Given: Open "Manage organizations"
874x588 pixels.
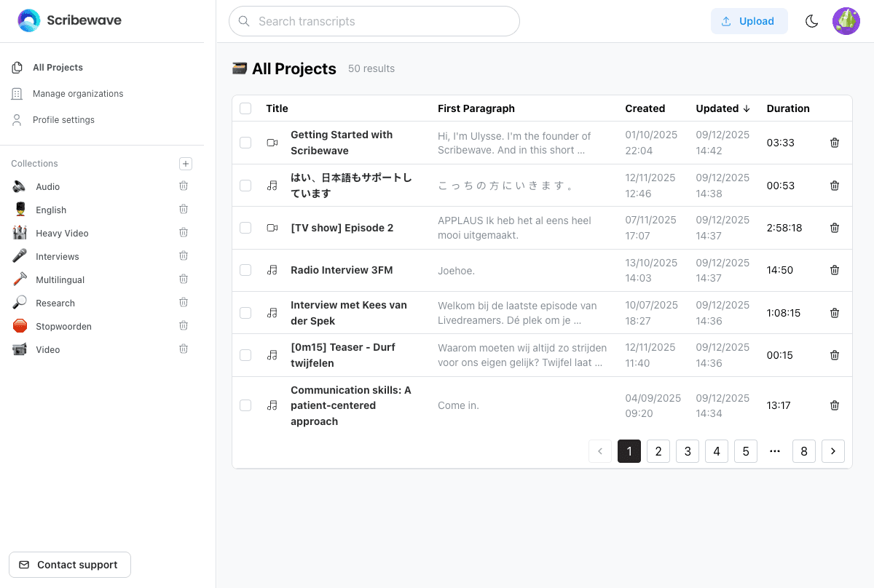Looking at the screenshot, I should pyautogui.click(x=78, y=93).
